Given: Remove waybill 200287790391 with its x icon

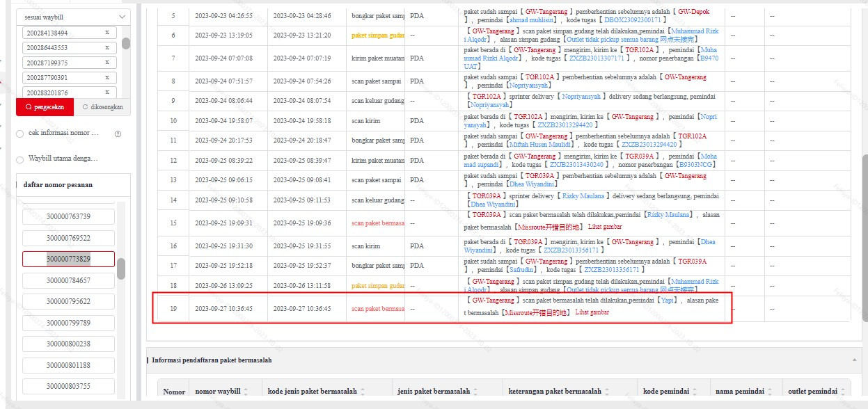Looking at the screenshot, I should 106,77.
